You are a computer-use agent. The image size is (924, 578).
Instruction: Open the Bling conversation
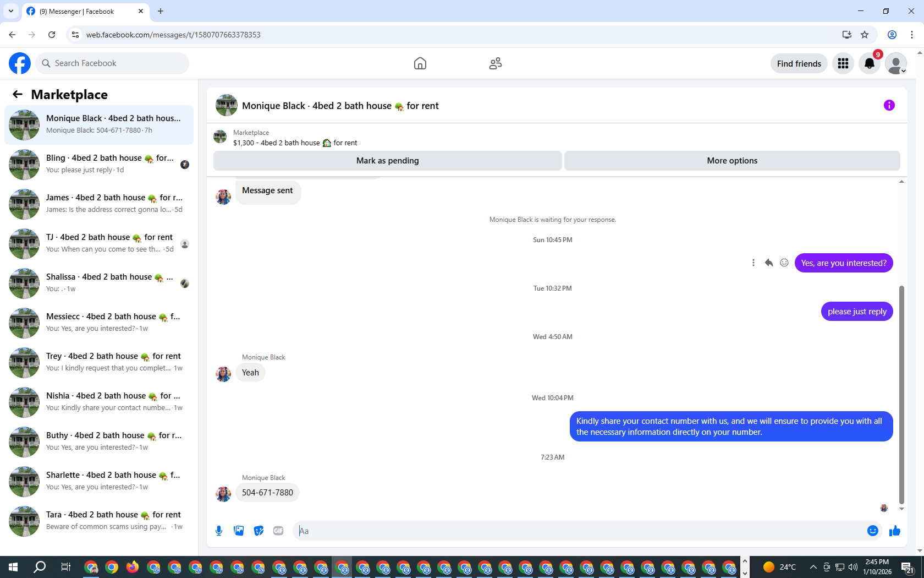point(99,165)
